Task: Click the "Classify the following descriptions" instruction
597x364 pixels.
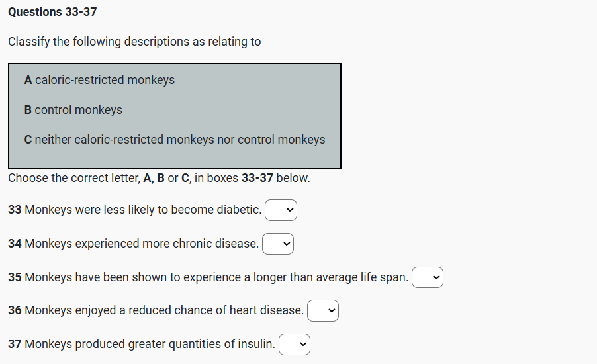Action: pyautogui.click(x=134, y=42)
